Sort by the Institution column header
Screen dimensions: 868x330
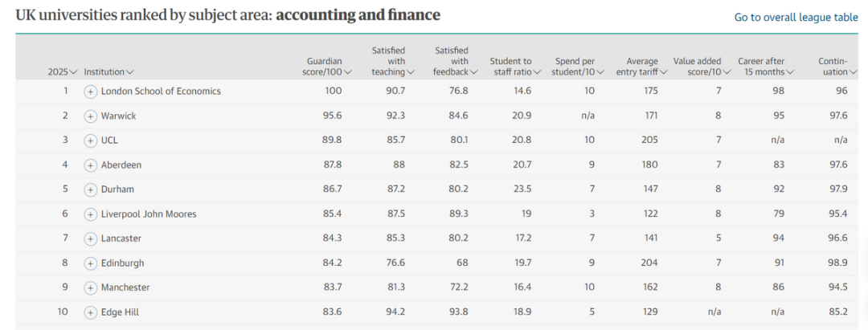coord(108,72)
